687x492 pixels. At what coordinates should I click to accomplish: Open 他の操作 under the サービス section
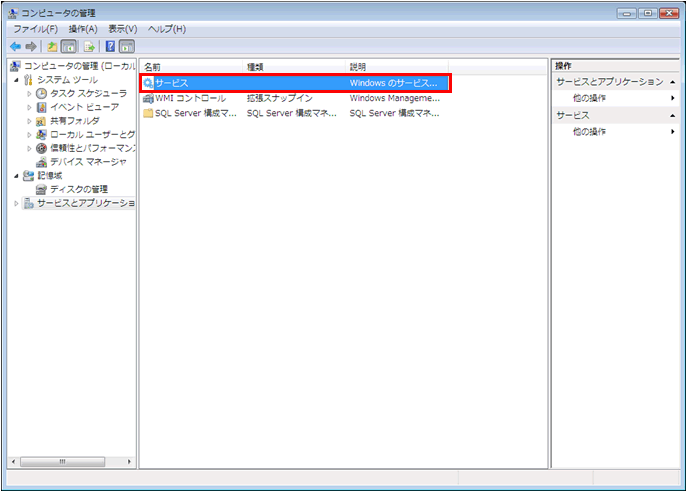589,131
